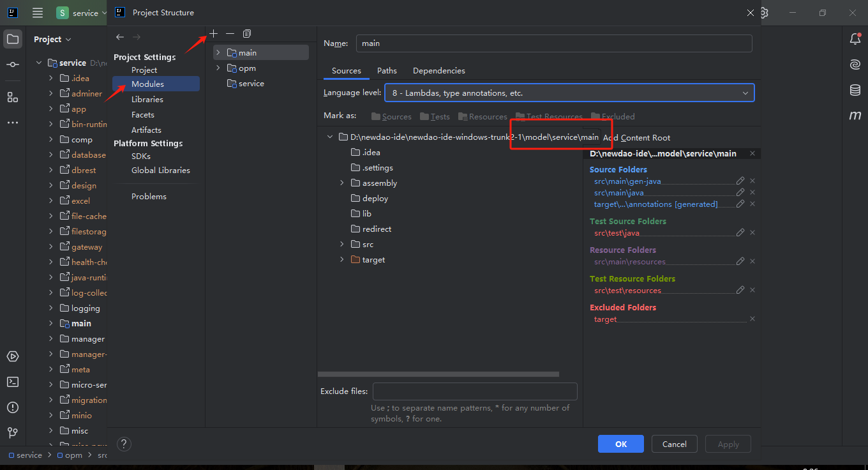868x470 pixels.
Task: Edit properties of src\test\resources folder
Action: click(740, 290)
